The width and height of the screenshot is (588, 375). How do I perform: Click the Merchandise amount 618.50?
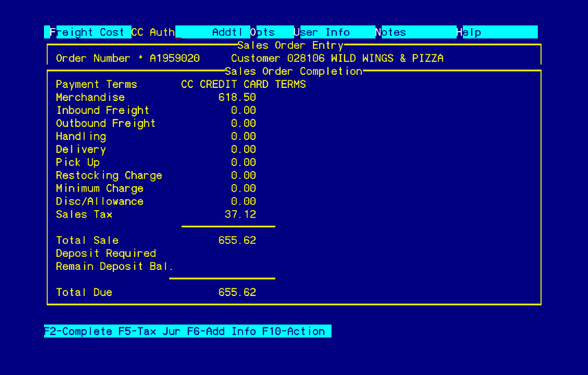click(237, 98)
